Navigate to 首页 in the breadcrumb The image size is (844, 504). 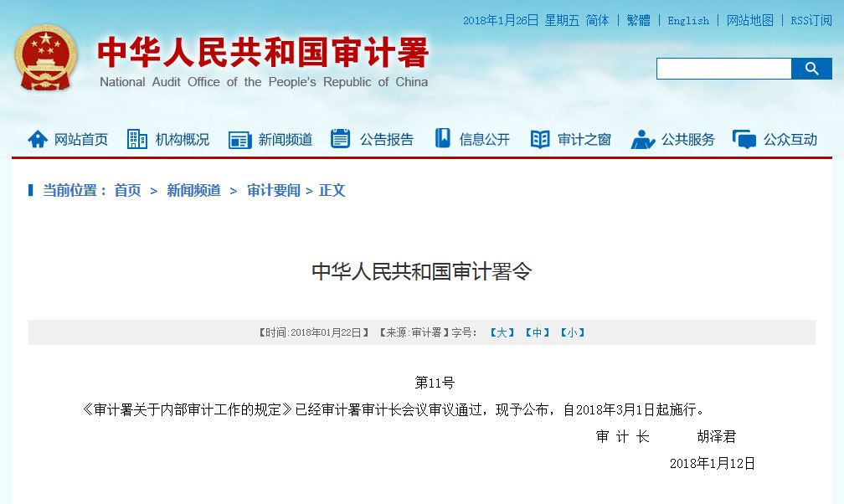click(x=126, y=190)
